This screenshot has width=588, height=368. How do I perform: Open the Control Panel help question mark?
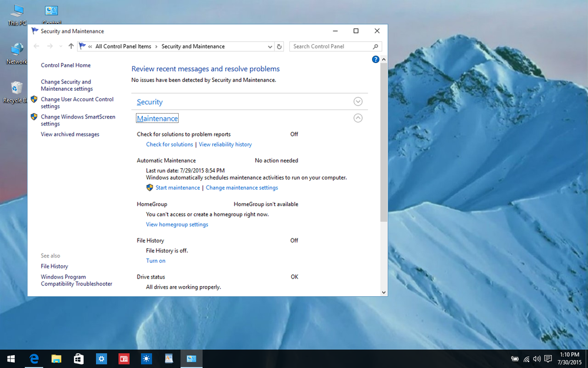(375, 59)
